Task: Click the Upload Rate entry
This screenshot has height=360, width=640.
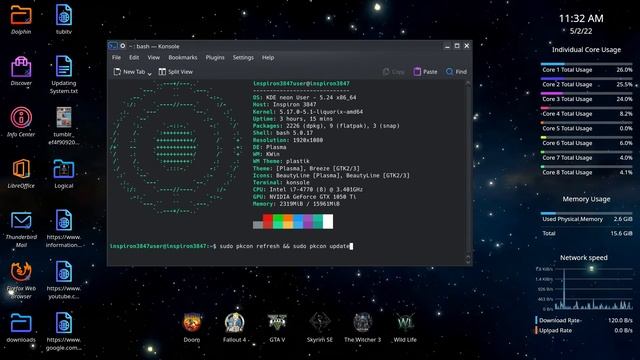Action: [x=584, y=331]
